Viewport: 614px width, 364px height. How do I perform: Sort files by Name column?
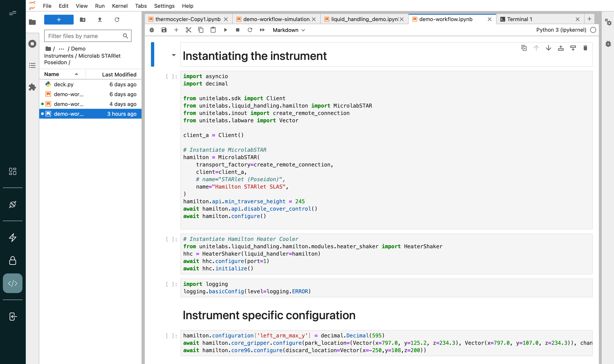(62, 74)
